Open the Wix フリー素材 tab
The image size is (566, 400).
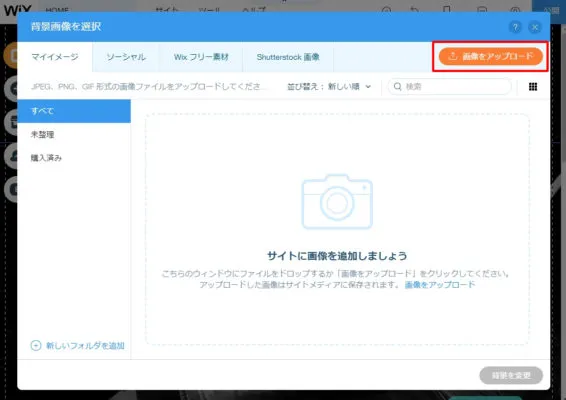point(201,57)
